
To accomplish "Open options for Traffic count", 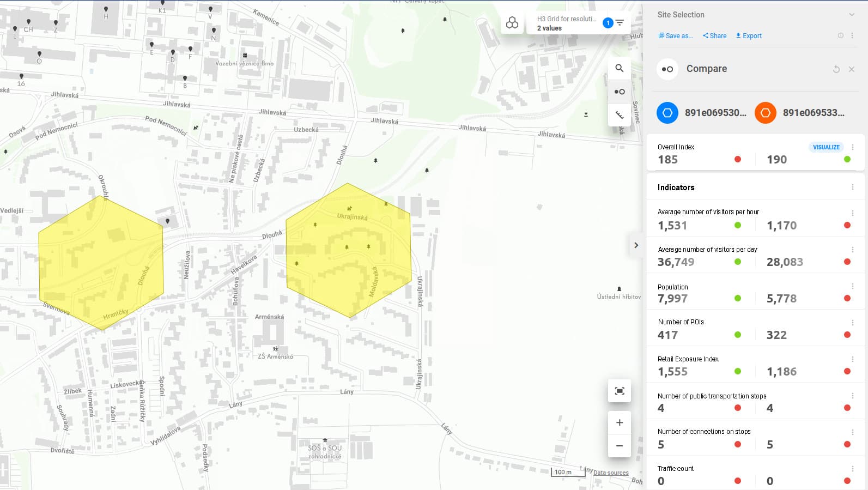I will click(853, 469).
